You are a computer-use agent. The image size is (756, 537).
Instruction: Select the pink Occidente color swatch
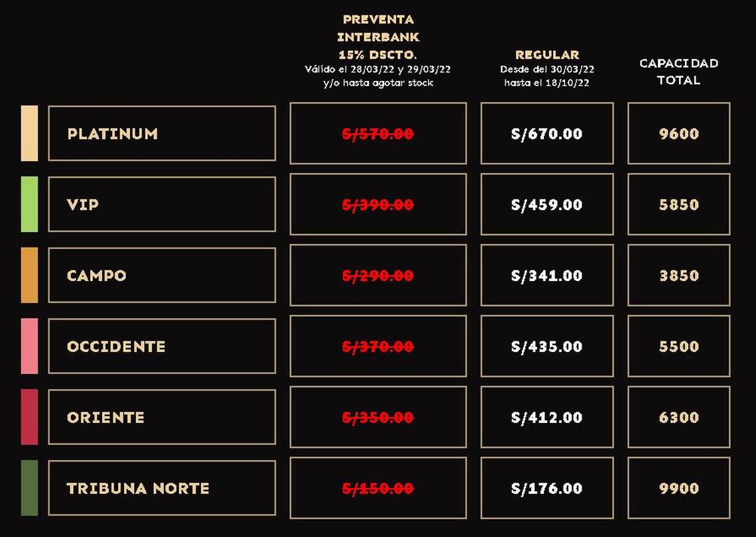(x=29, y=346)
